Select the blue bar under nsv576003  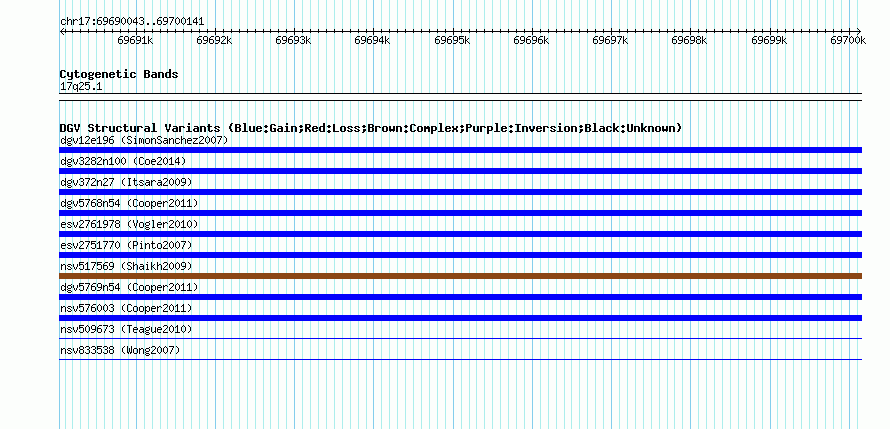click(460, 318)
